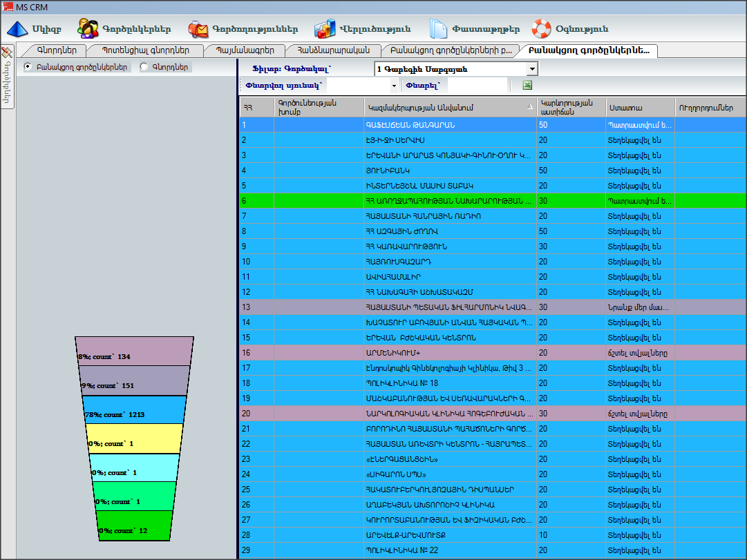Select the ՊՈԼԻԿԼԻՆԻԿԱ № 18 row

(493, 383)
